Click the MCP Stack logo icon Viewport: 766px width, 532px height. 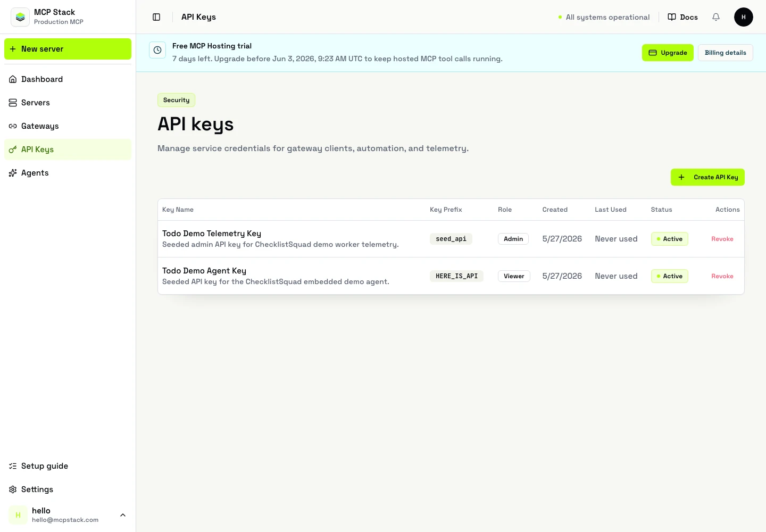(20, 17)
